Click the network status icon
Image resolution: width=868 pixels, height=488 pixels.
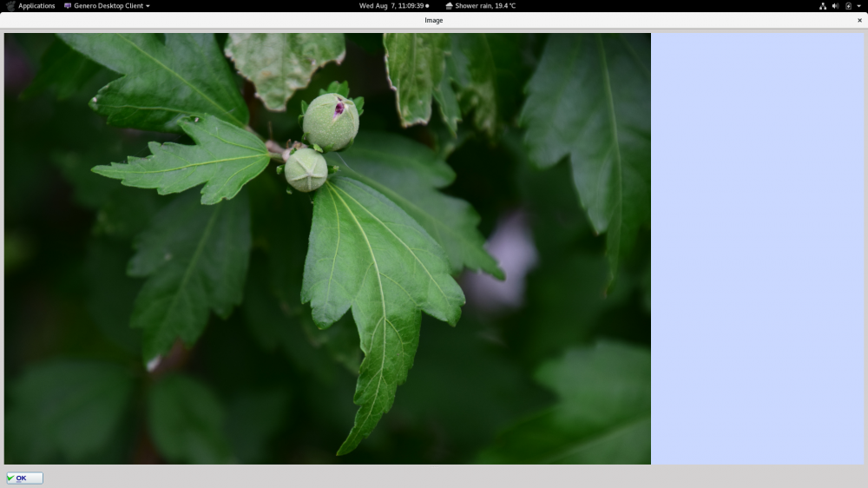click(823, 5)
